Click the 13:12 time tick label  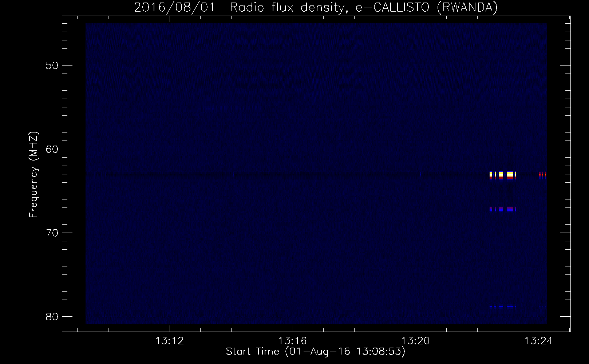tap(170, 341)
